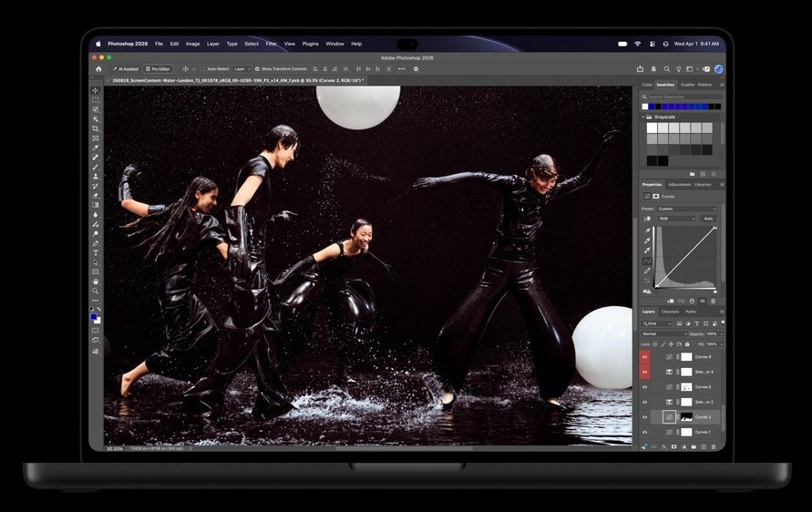Image resolution: width=812 pixels, height=512 pixels.
Task: Open the Fill 100% dropdown arrow
Action: click(x=721, y=343)
